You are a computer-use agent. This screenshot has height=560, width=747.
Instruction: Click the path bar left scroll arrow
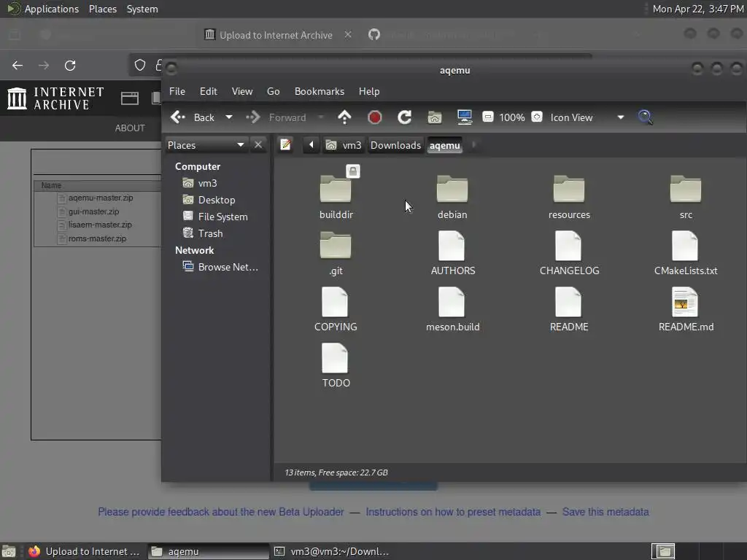click(x=311, y=145)
